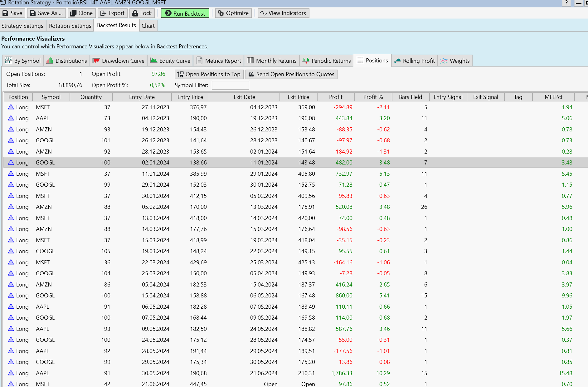
Task: Click the Clone strategy icon
Action: point(74,13)
